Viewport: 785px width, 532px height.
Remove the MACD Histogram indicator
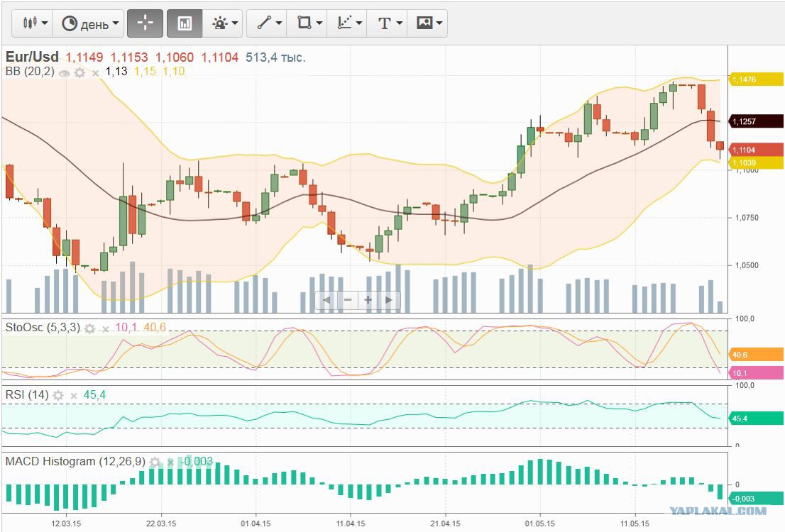(171, 462)
